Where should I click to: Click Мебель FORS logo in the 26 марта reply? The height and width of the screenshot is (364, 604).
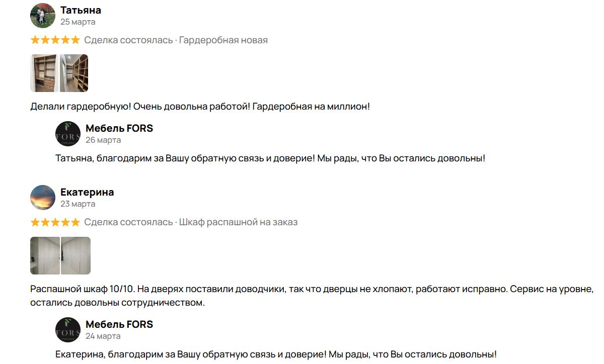[x=68, y=134]
